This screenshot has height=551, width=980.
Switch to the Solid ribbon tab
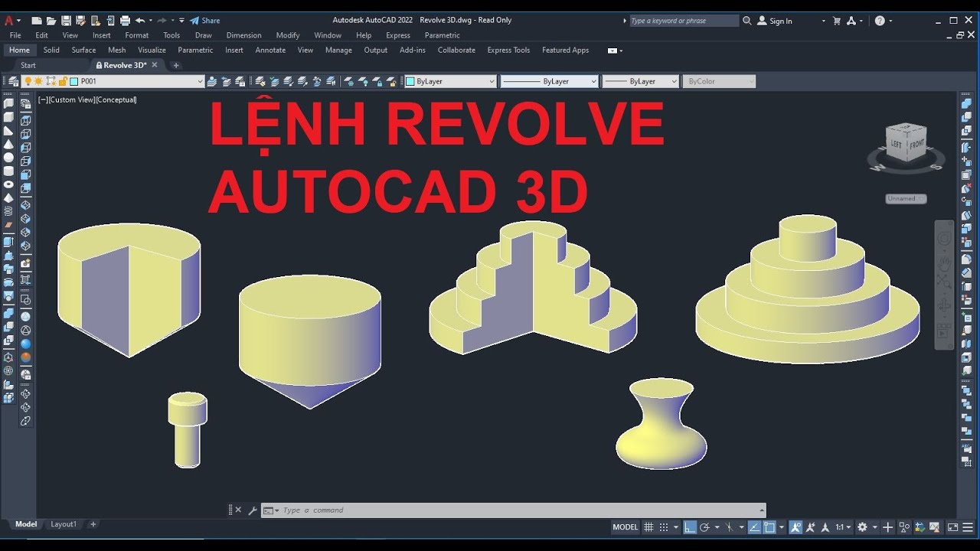click(51, 50)
